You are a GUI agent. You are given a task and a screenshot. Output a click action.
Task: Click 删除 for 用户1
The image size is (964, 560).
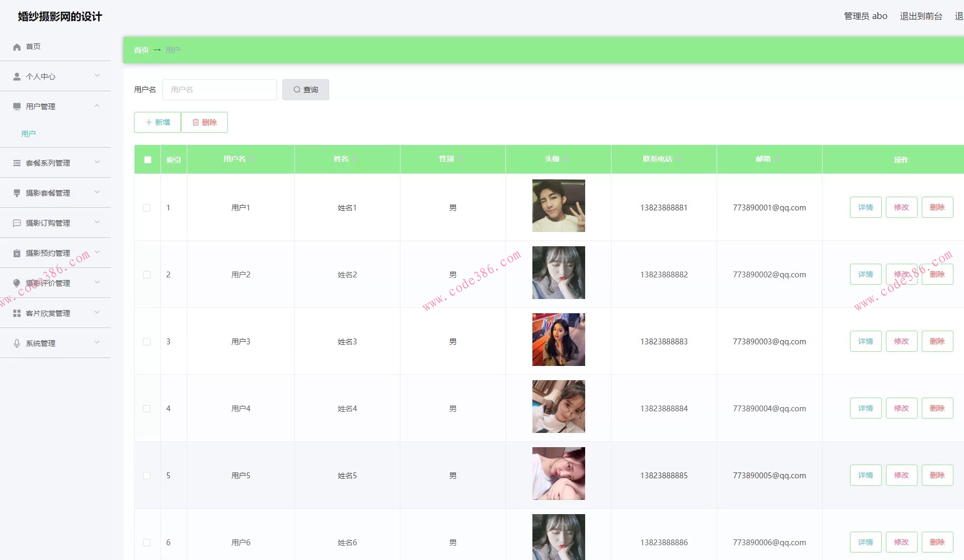click(937, 207)
